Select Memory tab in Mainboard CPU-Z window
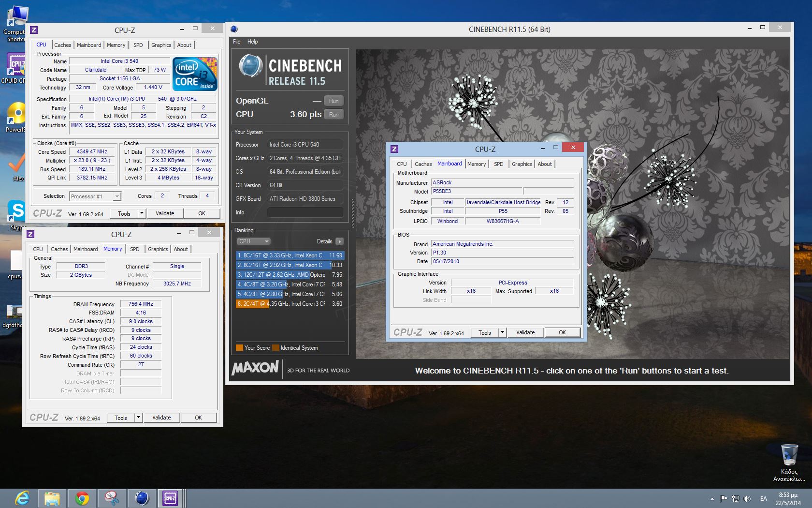 pyautogui.click(x=477, y=164)
